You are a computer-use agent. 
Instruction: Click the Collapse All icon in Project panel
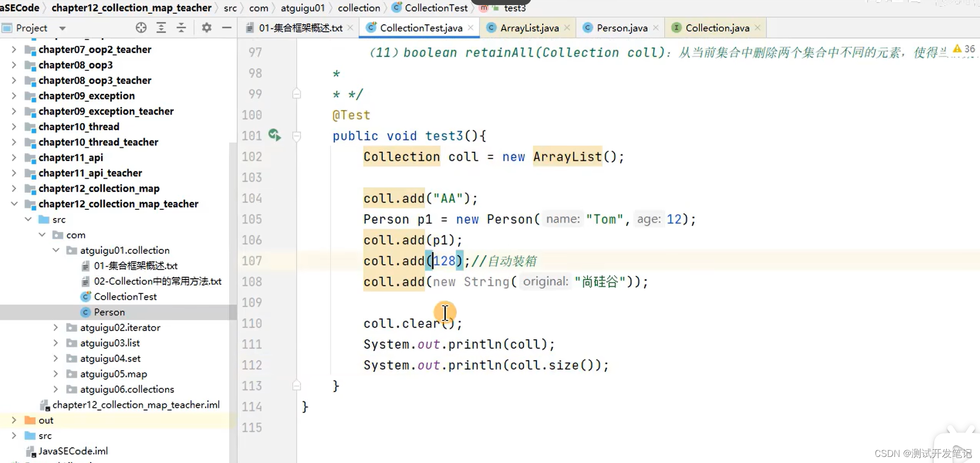[x=181, y=28]
